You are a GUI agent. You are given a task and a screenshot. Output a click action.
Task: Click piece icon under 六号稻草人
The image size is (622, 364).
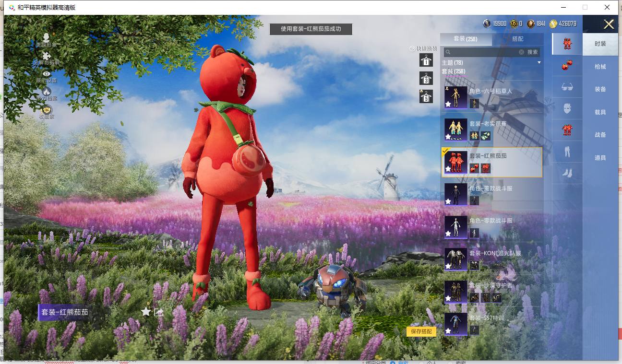(474, 104)
